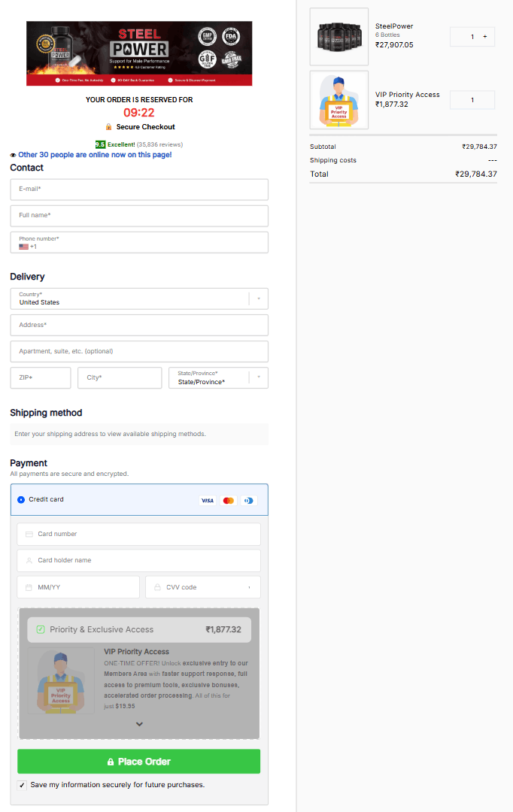Click the Mastercard logo

pos(228,501)
